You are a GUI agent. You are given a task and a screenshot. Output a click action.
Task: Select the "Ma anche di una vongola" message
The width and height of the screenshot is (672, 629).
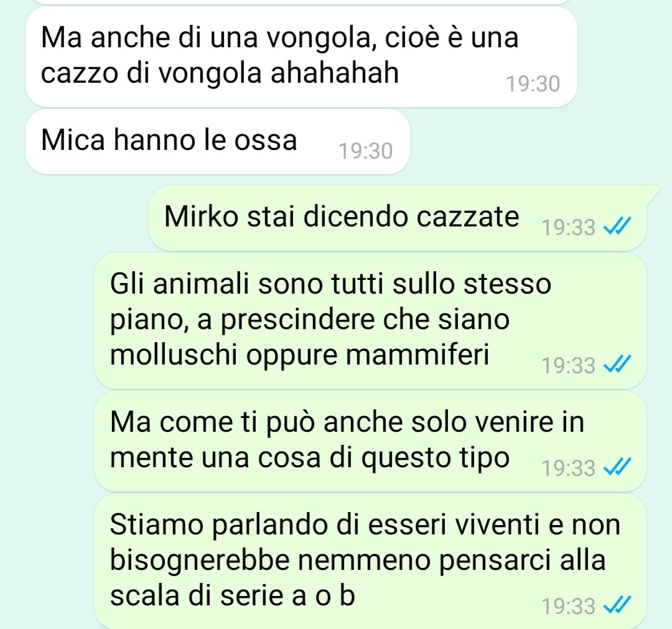(x=301, y=57)
